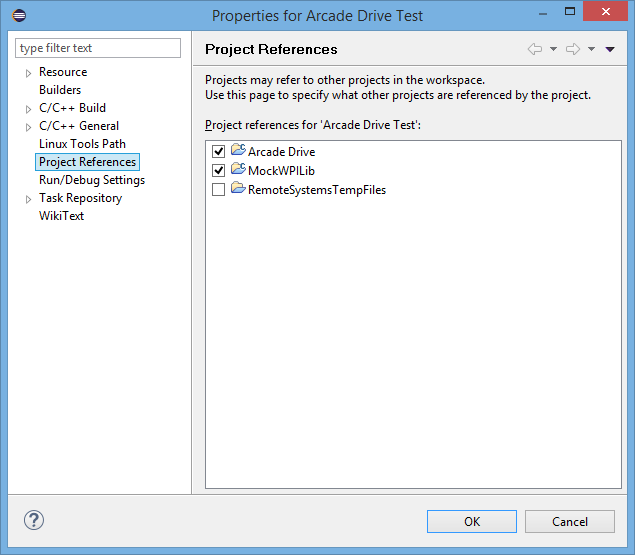Open the page view menu dropdown arrow

click(610, 49)
